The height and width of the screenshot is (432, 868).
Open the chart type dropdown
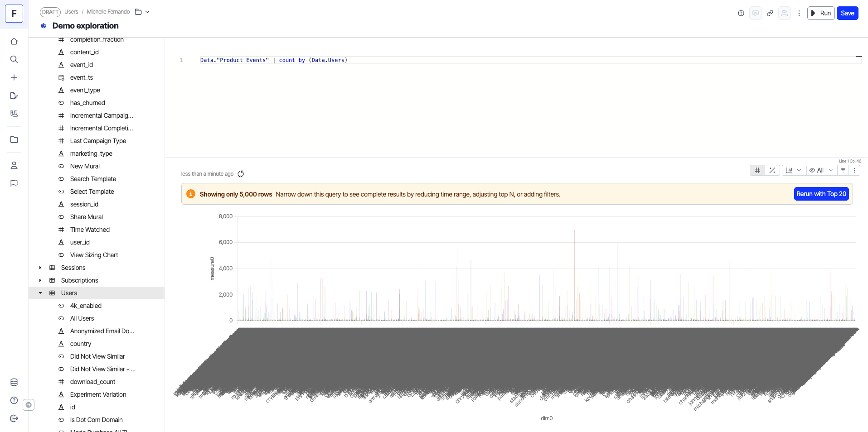(794, 170)
